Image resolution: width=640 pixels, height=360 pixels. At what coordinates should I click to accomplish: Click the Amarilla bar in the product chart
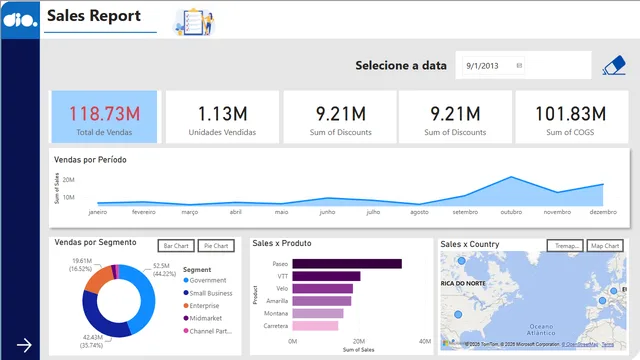322,301
